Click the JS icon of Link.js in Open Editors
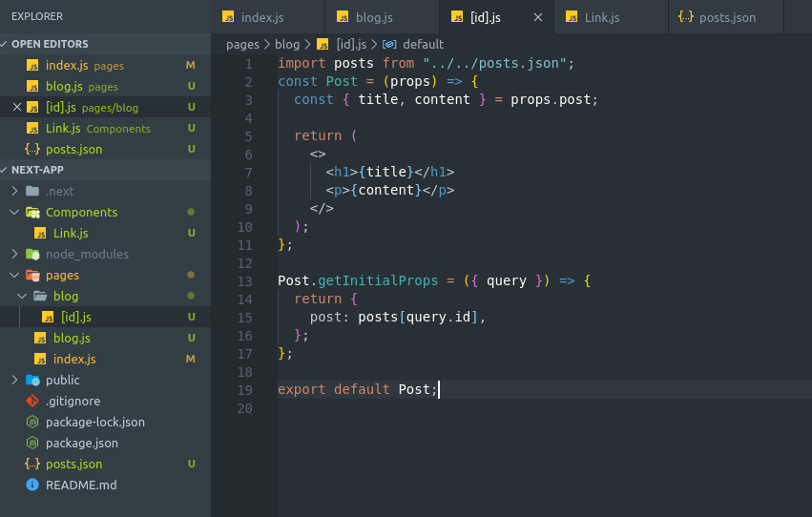This screenshot has width=812, height=517. click(32, 128)
